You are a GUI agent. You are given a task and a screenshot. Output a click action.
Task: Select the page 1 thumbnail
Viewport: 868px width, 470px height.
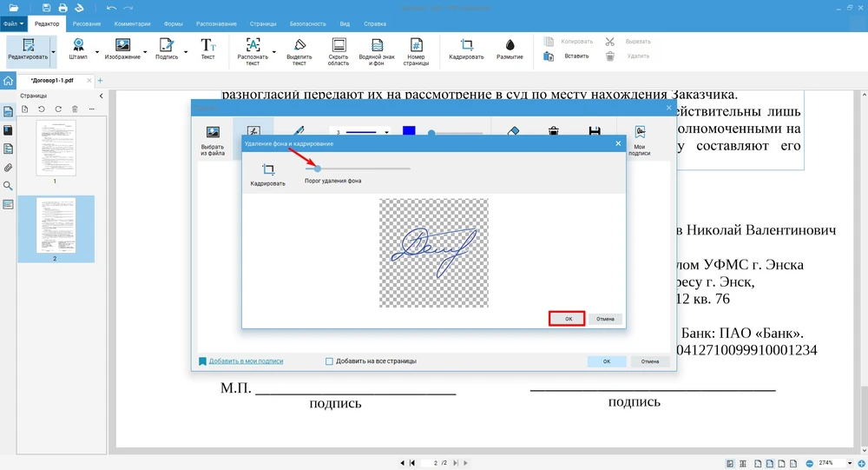(56, 149)
